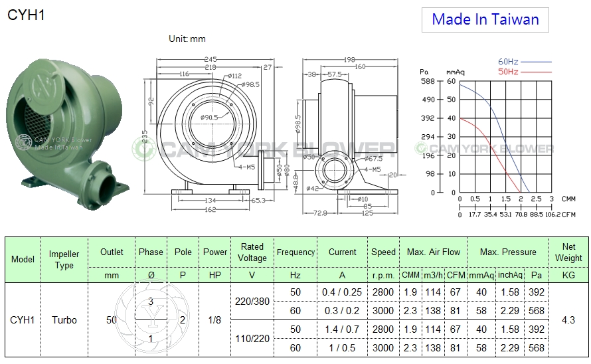591x364 pixels.
Task: Select the CYH1 heading at the top
Action: pyautogui.click(x=26, y=15)
